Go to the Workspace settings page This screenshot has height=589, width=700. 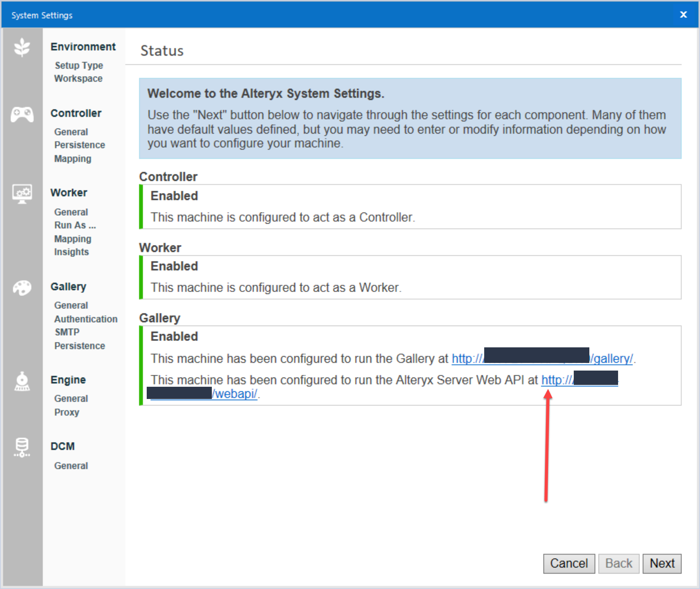click(79, 79)
